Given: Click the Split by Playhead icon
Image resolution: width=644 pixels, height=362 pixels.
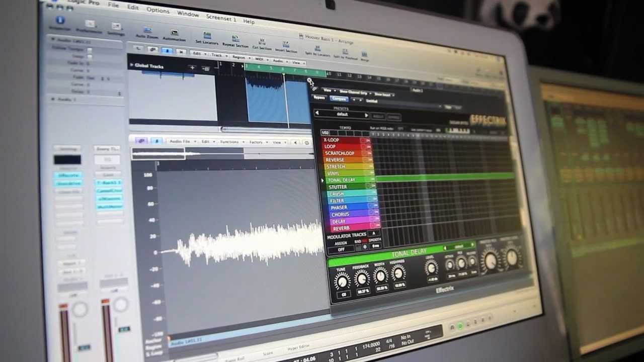Looking at the screenshot, I should 345,51.
